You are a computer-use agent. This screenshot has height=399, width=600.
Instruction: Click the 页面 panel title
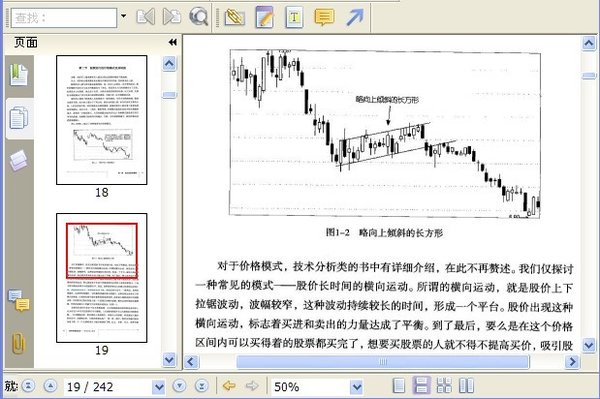coord(26,42)
